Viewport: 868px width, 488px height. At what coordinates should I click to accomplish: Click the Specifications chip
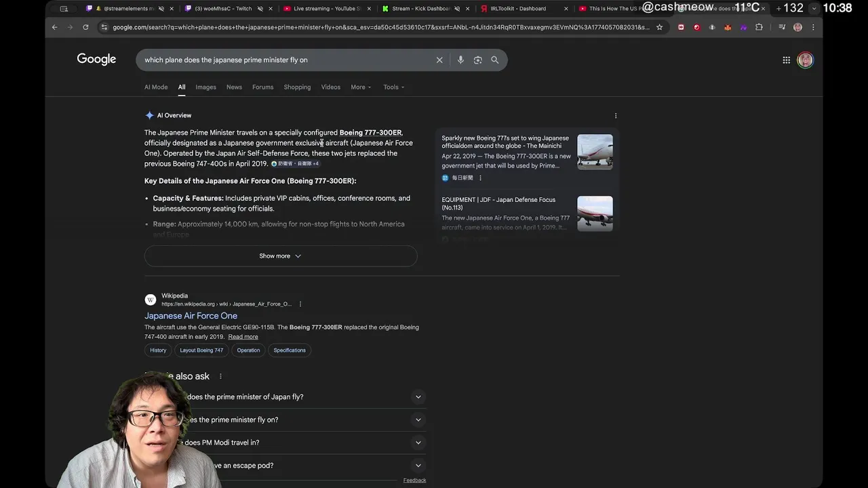[x=290, y=350]
